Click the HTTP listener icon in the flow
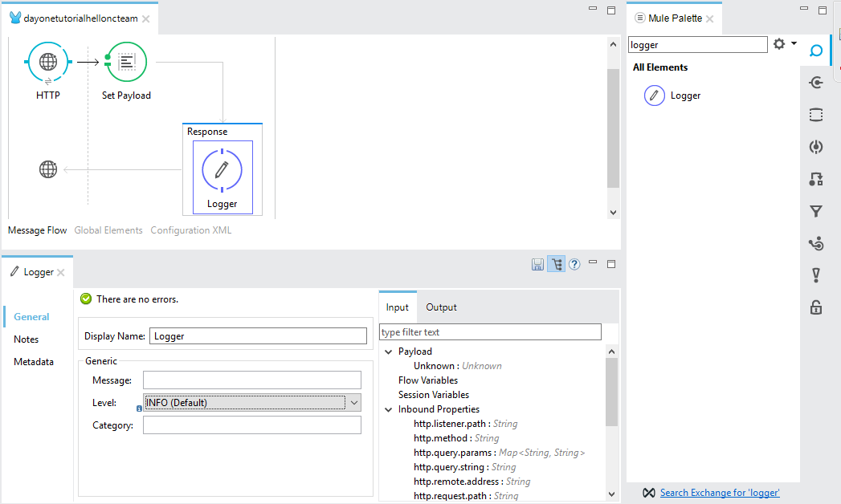The height and width of the screenshot is (504, 841). (x=48, y=61)
